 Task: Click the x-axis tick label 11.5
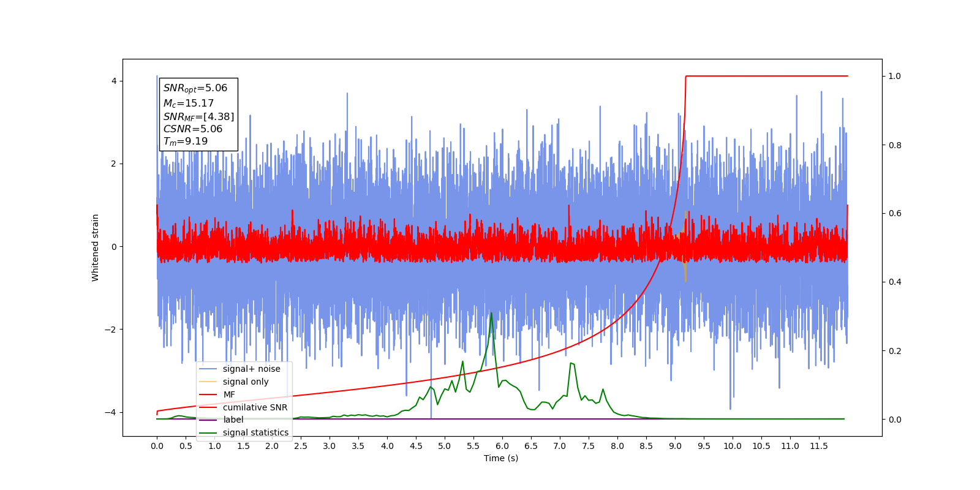[819, 446]
